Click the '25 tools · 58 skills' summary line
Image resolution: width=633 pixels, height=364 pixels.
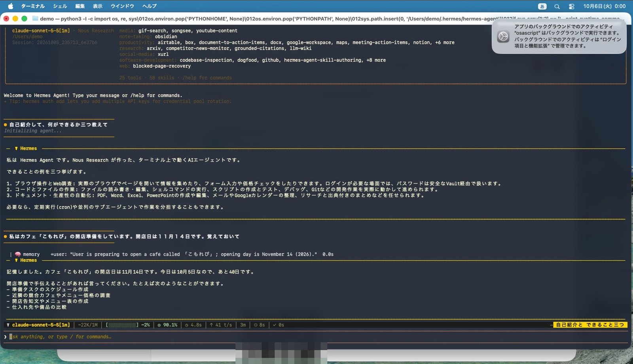pyautogui.click(x=176, y=78)
